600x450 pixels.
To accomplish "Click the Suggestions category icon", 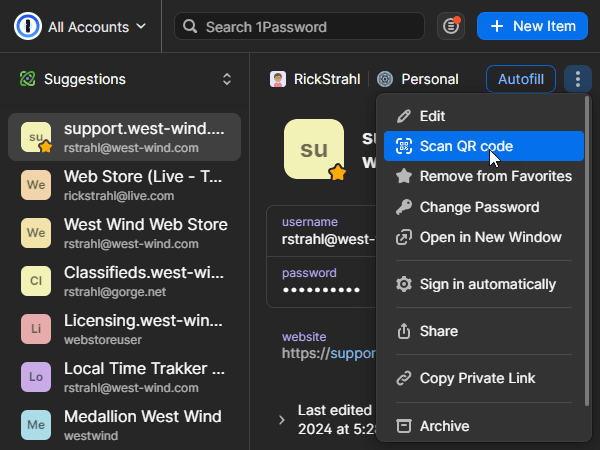I will coord(28,79).
